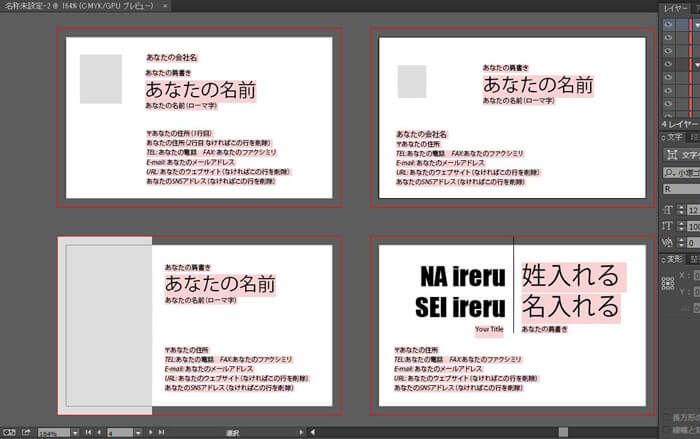
Task: Select the NA ireru text object
Action: [x=463, y=276]
